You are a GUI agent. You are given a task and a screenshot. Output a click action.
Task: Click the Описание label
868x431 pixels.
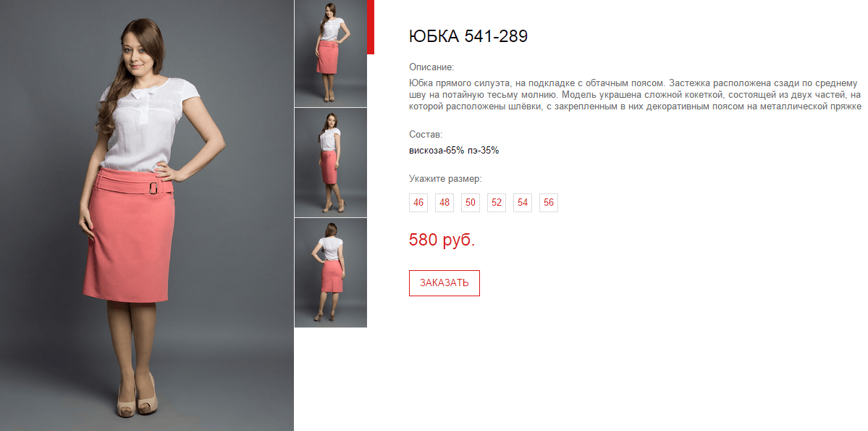pyautogui.click(x=431, y=67)
